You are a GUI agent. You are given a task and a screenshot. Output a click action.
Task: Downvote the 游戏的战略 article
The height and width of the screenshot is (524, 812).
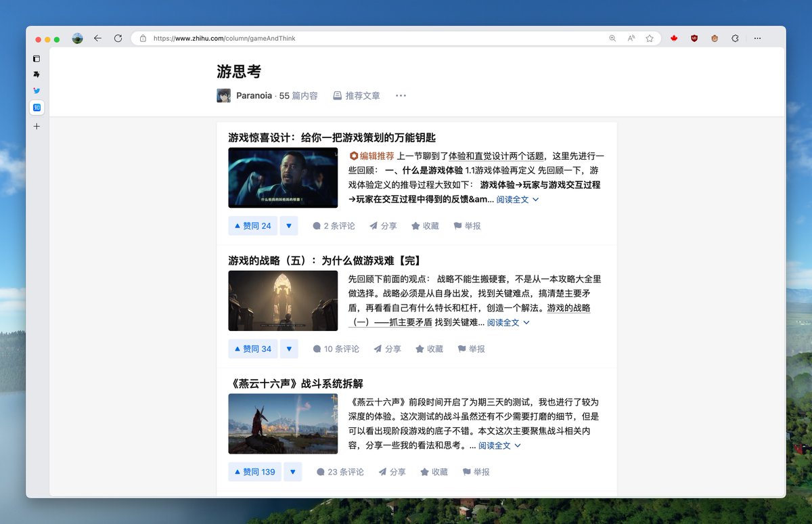(x=289, y=349)
